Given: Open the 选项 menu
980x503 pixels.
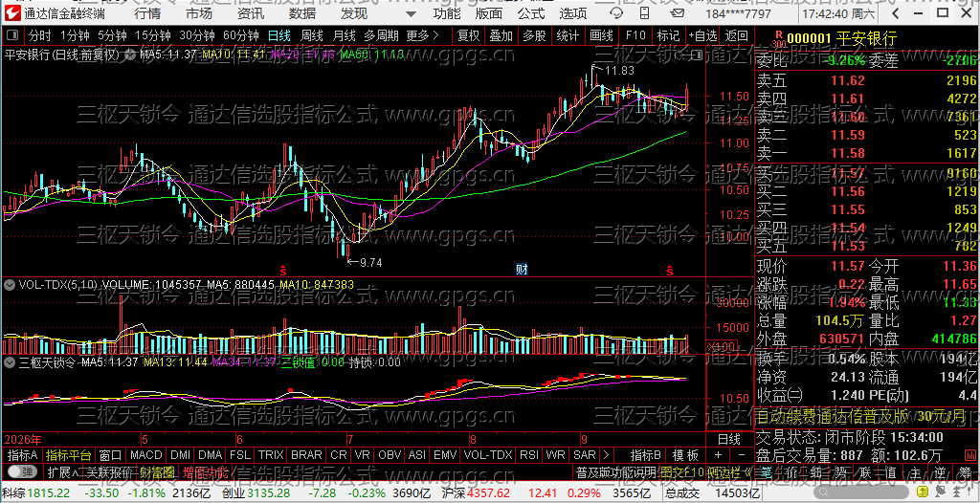Looking at the screenshot, I should (x=573, y=13).
